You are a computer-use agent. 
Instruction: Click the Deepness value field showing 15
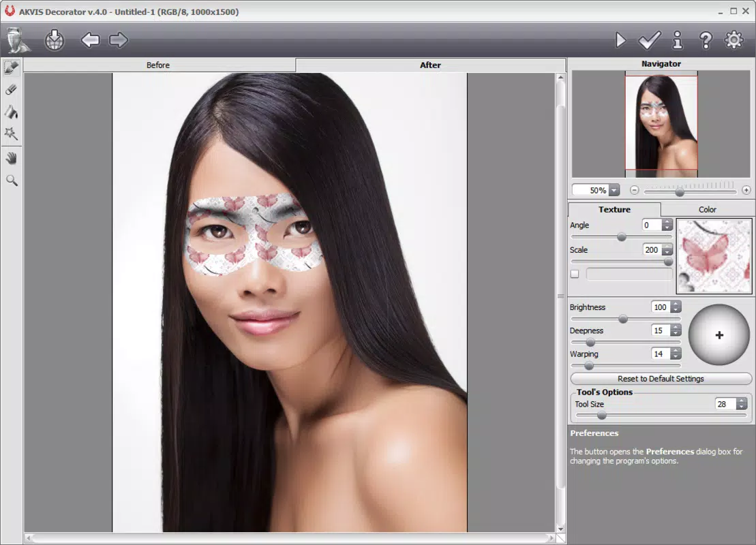(661, 330)
